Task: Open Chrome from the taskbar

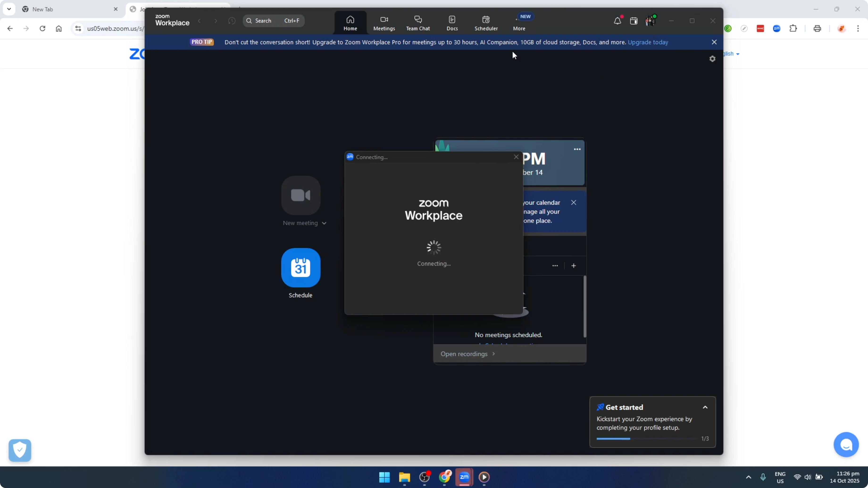Action: tap(444, 477)
